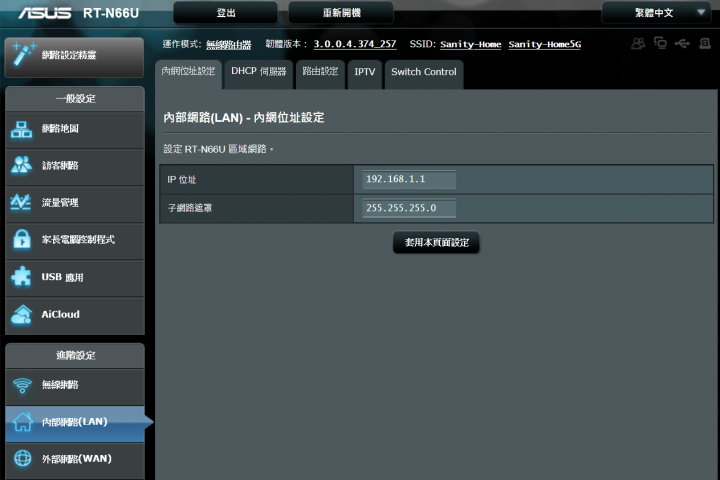Click the 設定 RT-N66U 區域網路 description text
The width and height of the screenshot is (720, 480).
pos(218,149)
